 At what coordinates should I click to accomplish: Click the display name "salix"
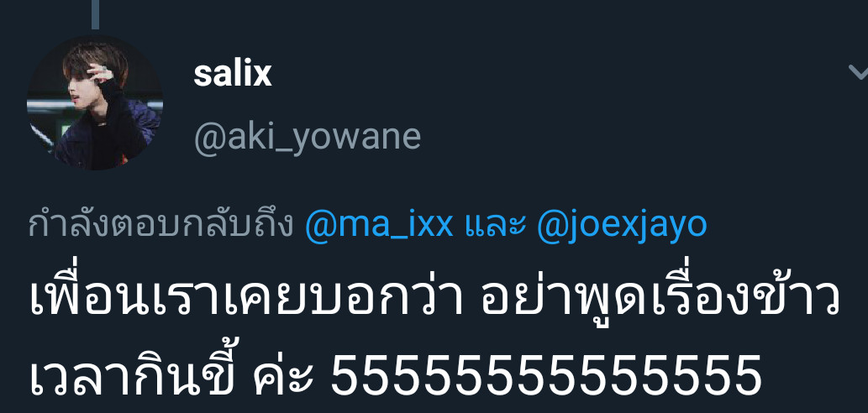click(x=233, y=74)
